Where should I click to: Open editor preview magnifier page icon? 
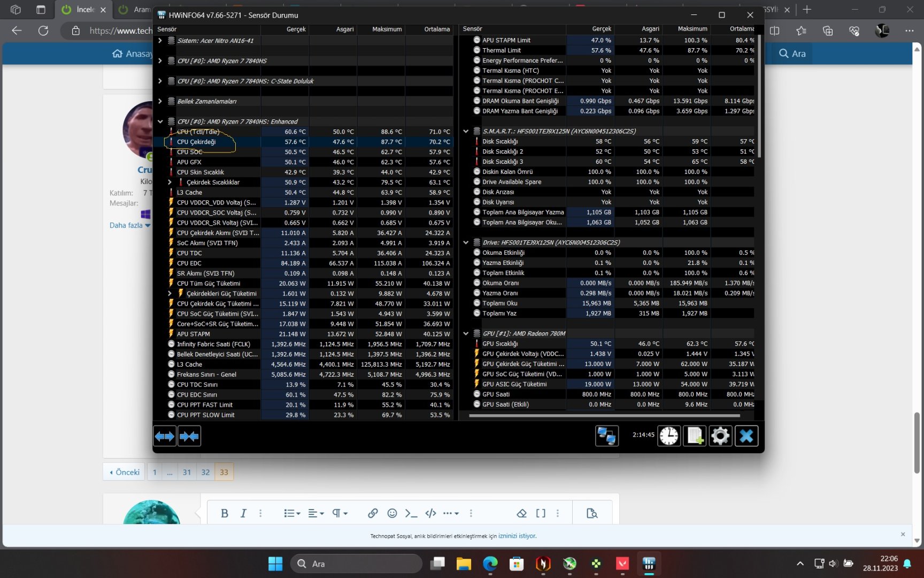[592, 513]
